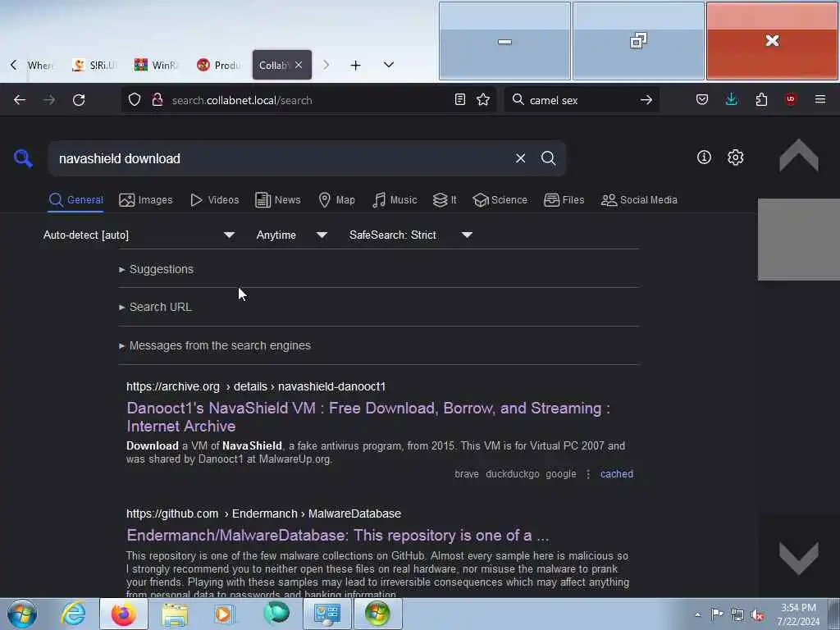
Task: Click the Action Center flag icon
Action: coord(717,614)
